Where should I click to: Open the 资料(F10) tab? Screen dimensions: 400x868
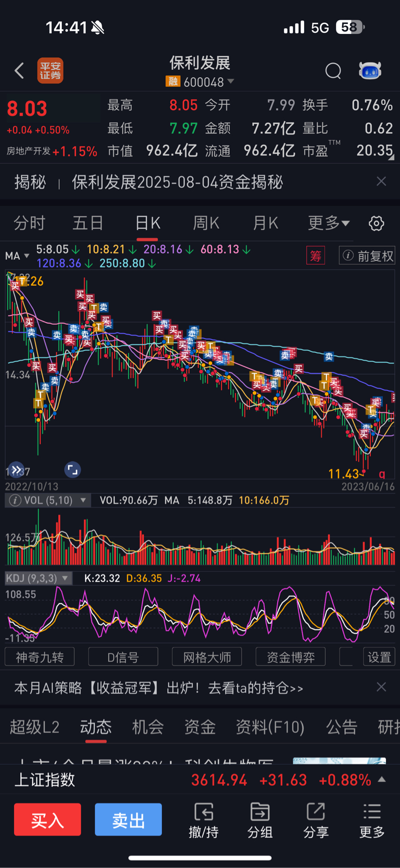[x=270, y=727]
